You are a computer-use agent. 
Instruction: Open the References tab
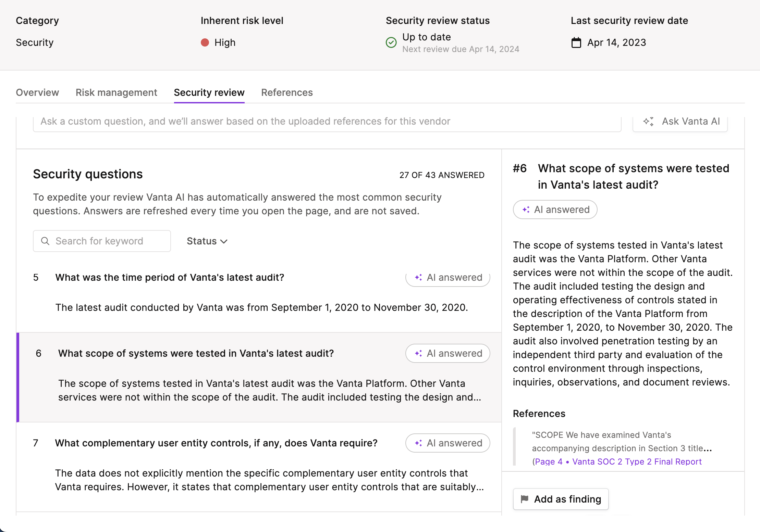tap(287, 92)
